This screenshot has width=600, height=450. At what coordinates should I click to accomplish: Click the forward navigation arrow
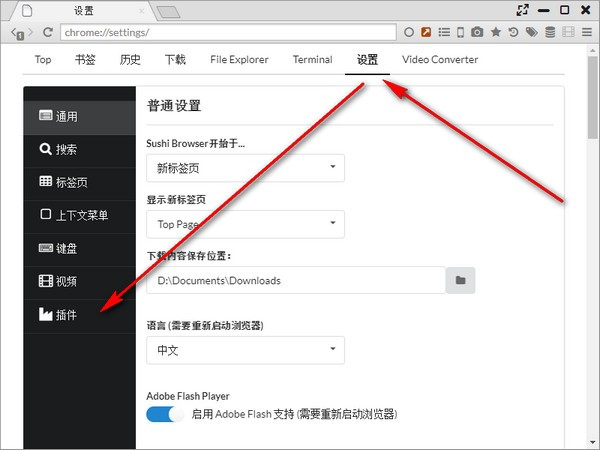pos(31,33)
